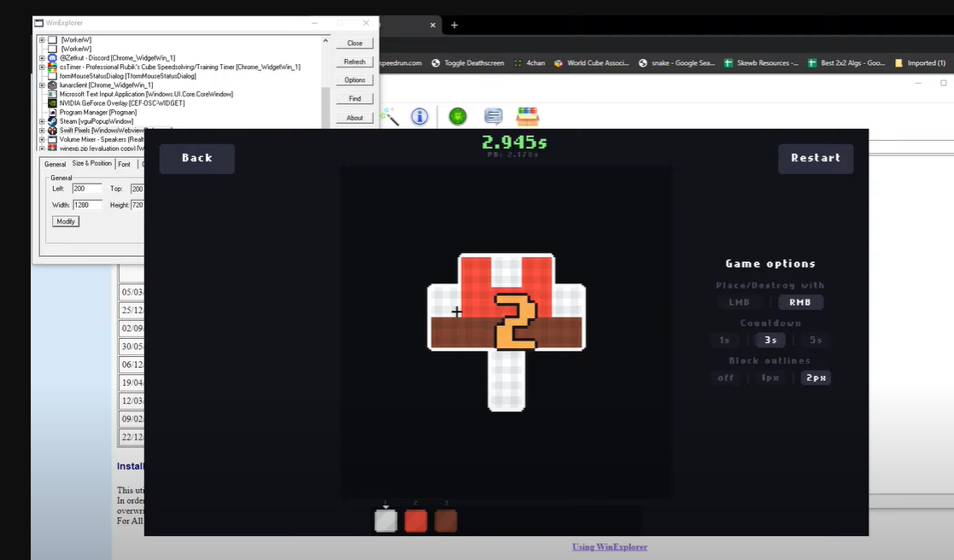The height and width of the screenshot is (560, 954).
Task: Switch to the Size & Position tab
Action: click(92, 164)
